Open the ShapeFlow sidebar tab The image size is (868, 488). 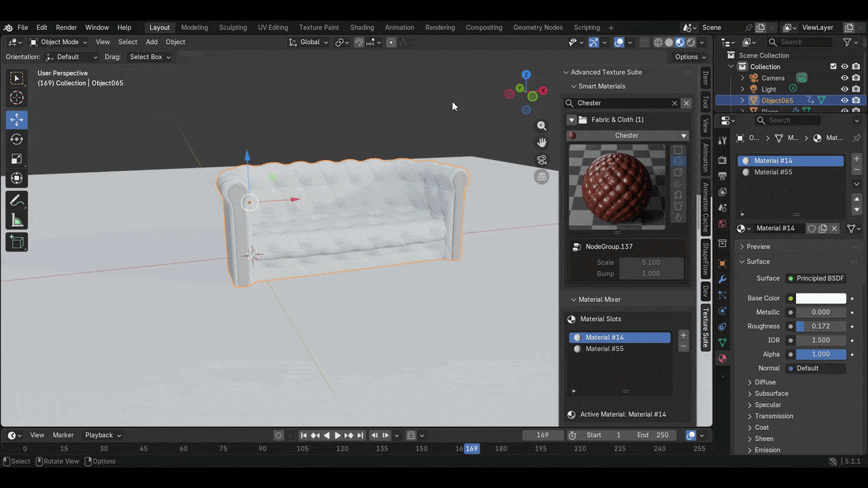(x=705, y=259)
